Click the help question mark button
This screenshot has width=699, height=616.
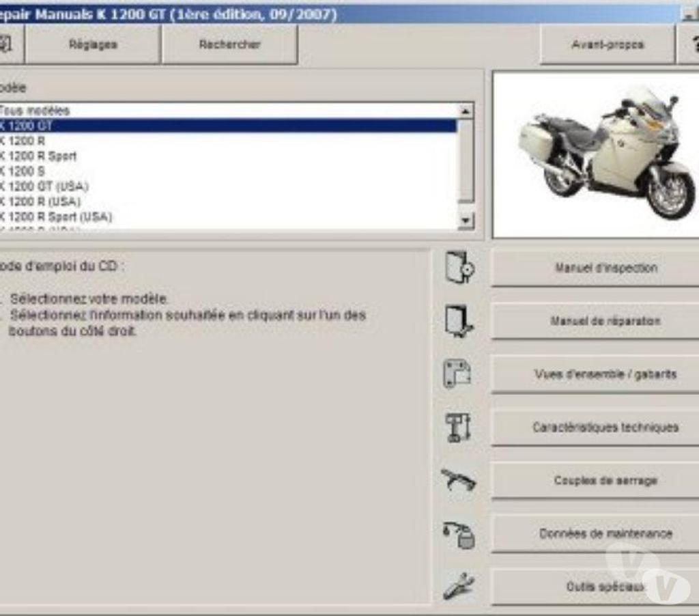pos(689,44)
